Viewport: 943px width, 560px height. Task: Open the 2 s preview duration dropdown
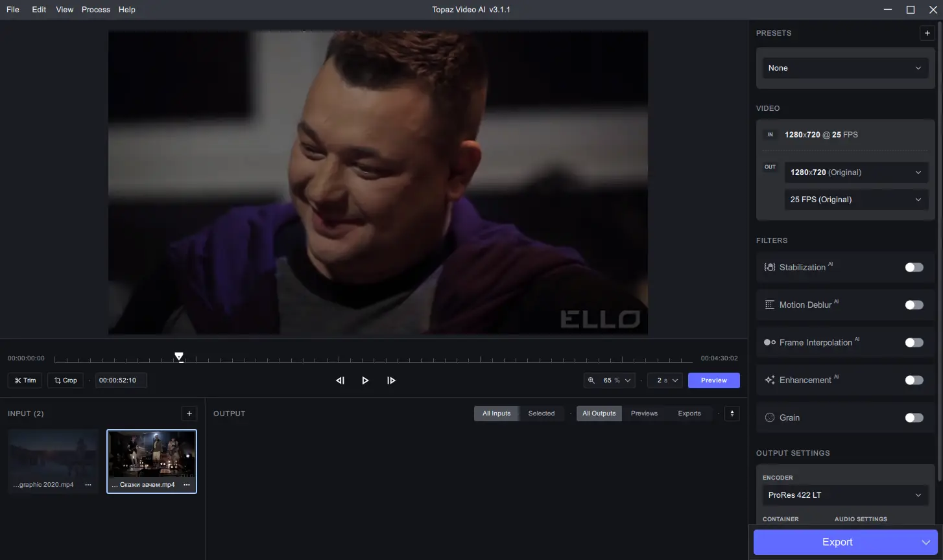click(665, 380)
